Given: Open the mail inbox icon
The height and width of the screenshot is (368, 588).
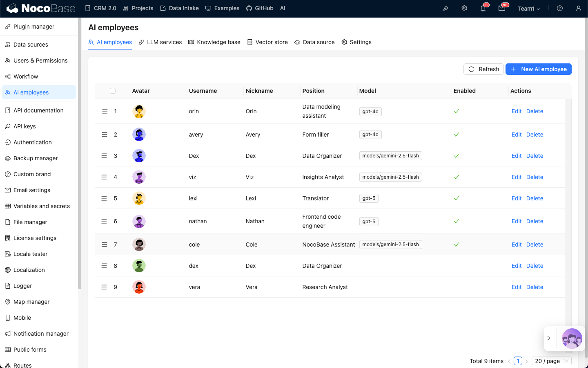Looking at the screenshot, I should point(502,9).
